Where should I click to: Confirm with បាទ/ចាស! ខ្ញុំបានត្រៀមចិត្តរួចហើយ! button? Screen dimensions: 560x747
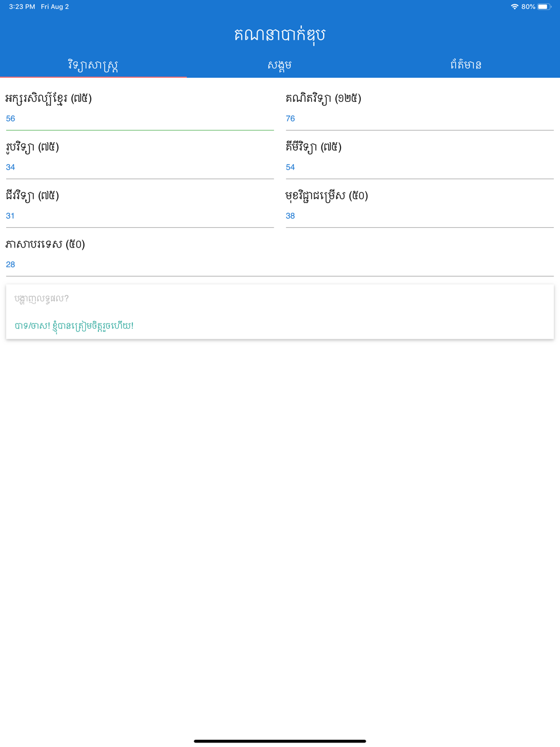point(74,326)
